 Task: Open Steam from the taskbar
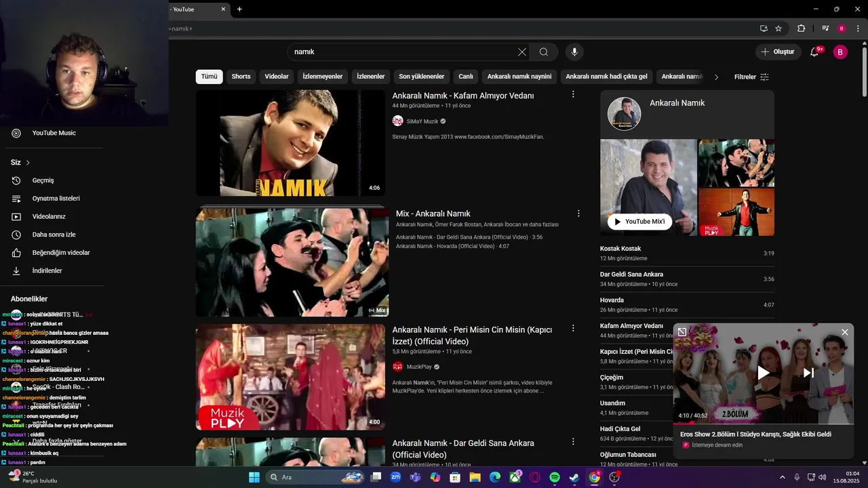[x=574, y=477]
